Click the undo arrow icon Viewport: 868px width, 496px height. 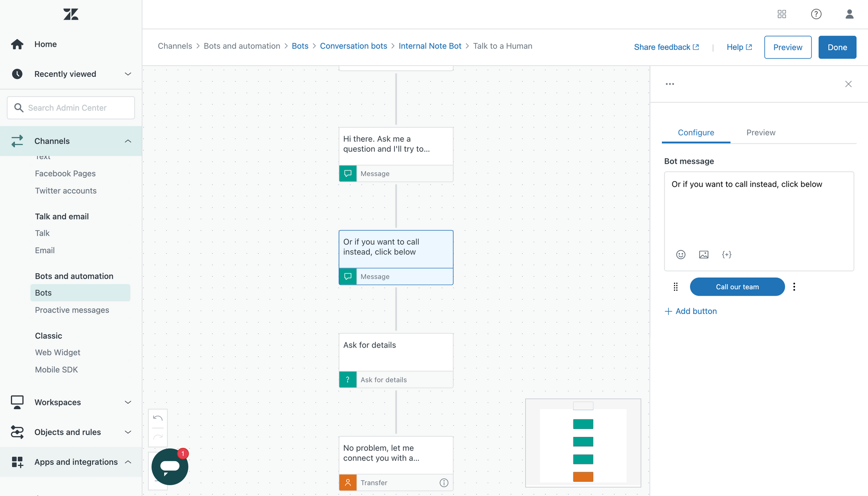[x=158, y=418]
